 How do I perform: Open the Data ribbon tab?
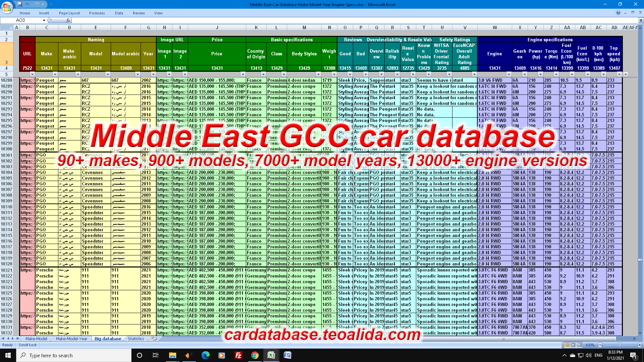click(x=119, y=13)
